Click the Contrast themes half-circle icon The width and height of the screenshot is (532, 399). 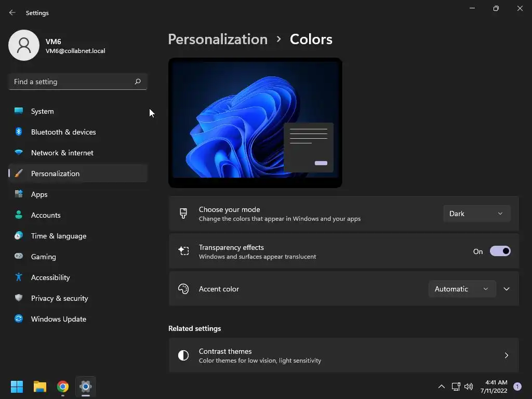[x=183, y=355]
